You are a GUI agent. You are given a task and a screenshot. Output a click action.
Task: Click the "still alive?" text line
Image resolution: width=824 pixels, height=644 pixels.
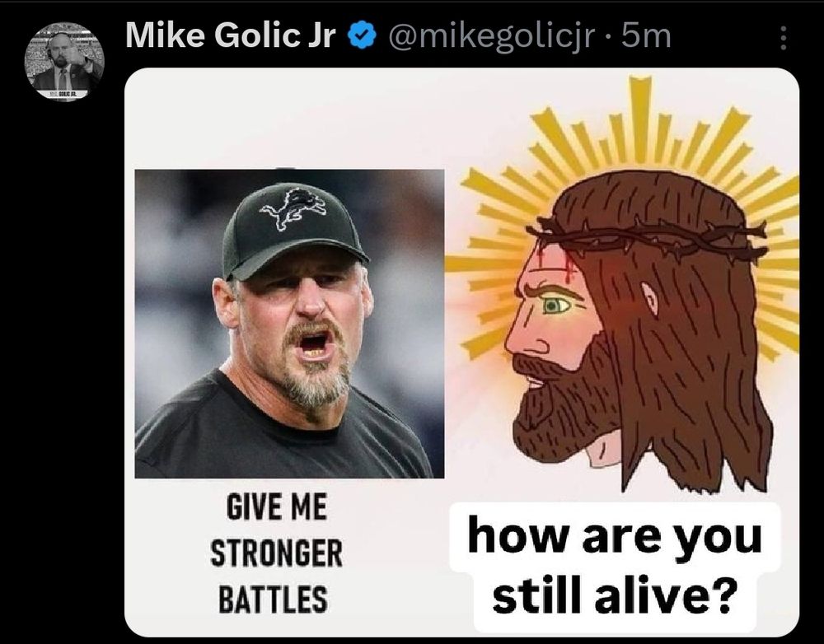[614, 595]
